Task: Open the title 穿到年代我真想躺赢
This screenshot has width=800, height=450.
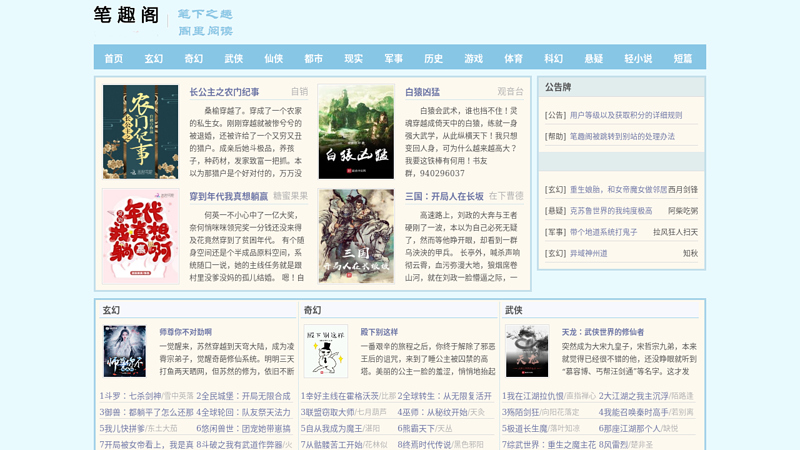Action: coord(229,196)
